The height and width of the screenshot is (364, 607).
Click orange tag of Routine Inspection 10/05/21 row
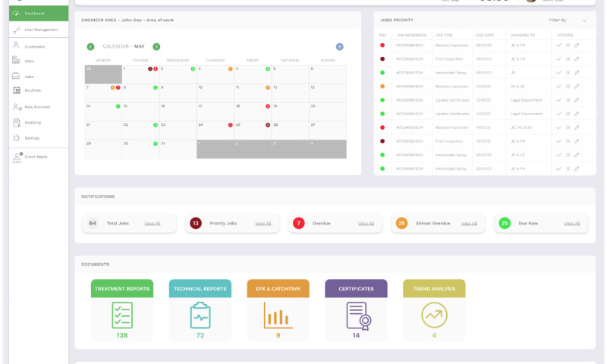[x=382, y=86]
